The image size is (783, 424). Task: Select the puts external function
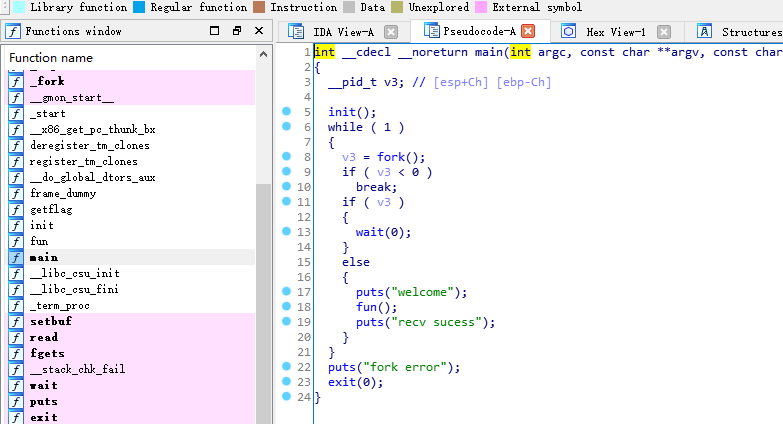(x=131, y=401)
